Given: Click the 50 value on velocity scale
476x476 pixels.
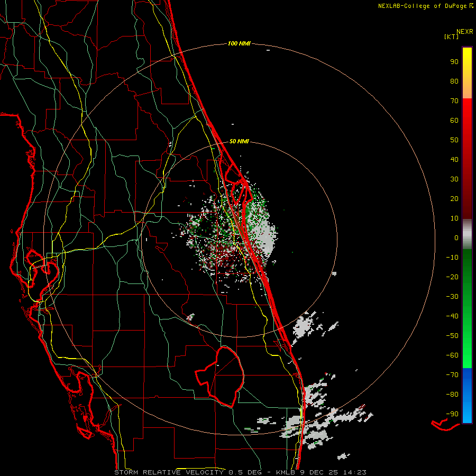Looking at the screenshot, I should click(x=454, y=140).
